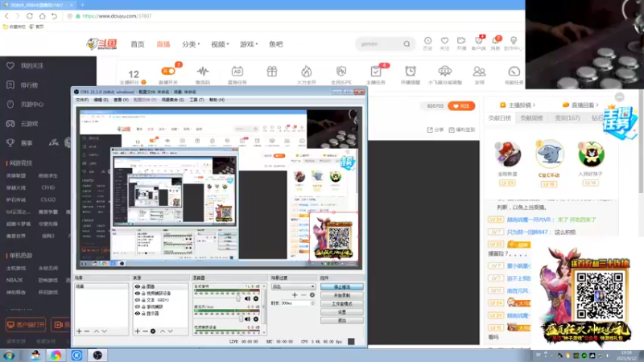Open the OBS 文件(F) menu
The width and height of the screenshot is (644, 362).
tap(82, 100)
